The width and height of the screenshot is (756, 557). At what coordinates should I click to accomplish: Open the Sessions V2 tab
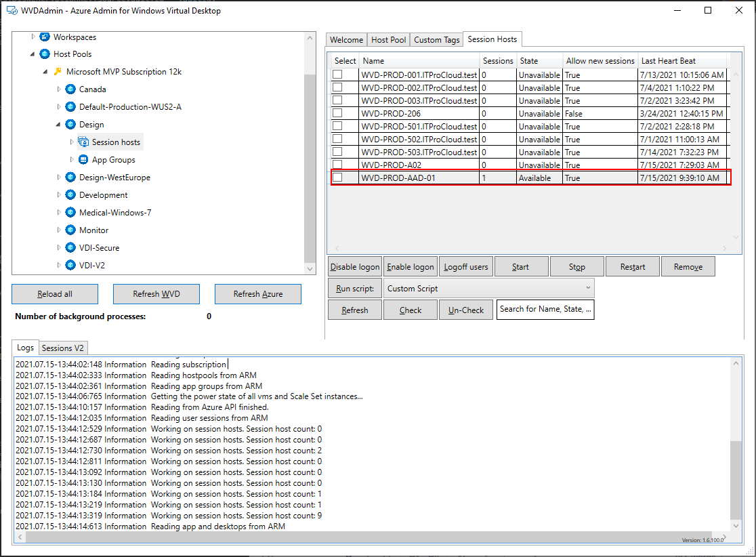click(63, 348)
